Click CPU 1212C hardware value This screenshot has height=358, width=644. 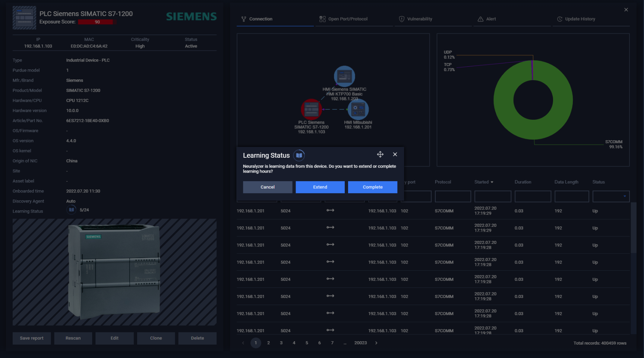pos(77,101)
